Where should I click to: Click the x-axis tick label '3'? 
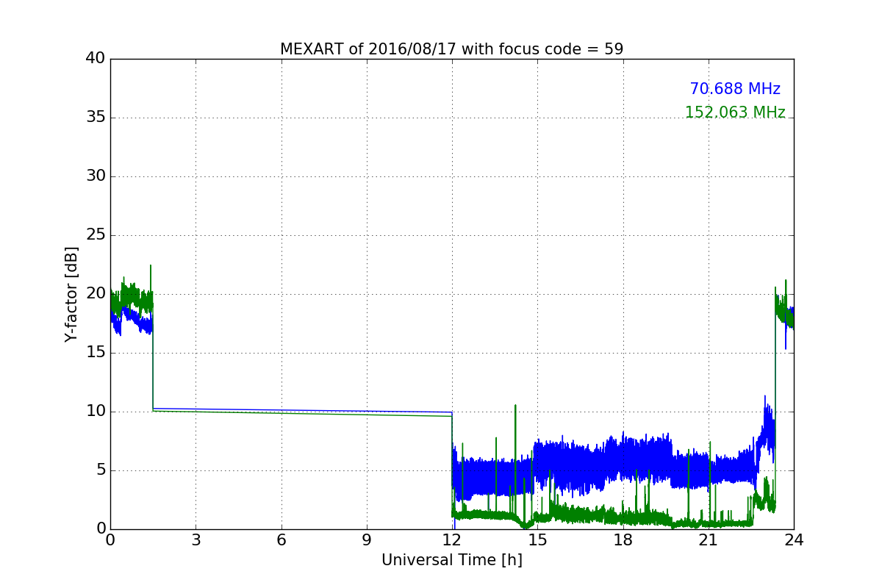click(196, 539)
